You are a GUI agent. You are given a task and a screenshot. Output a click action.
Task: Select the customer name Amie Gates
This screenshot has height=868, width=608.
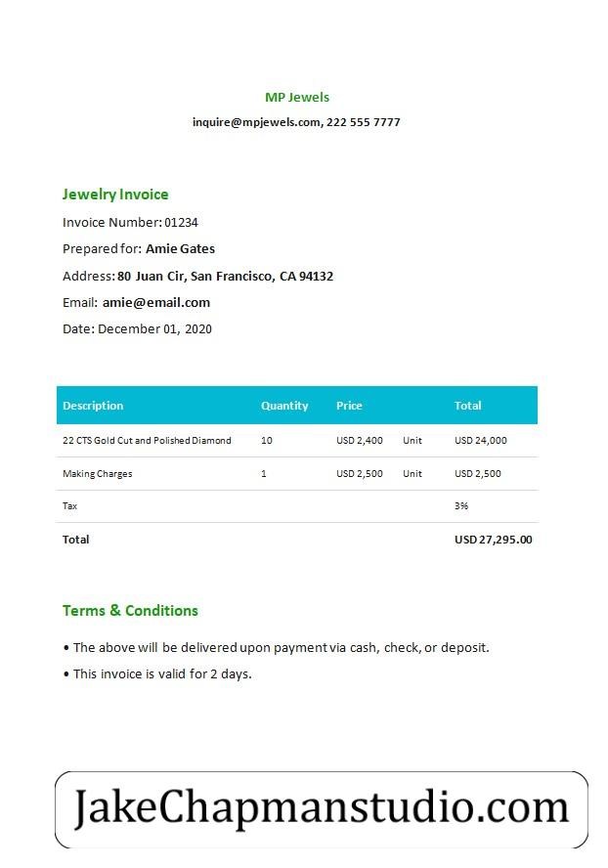point(180,249)
